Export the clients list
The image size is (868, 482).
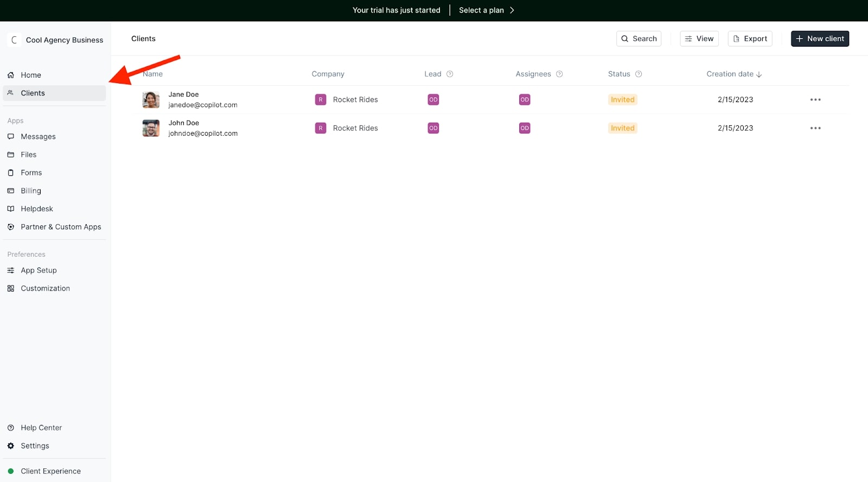click(750, 39)
